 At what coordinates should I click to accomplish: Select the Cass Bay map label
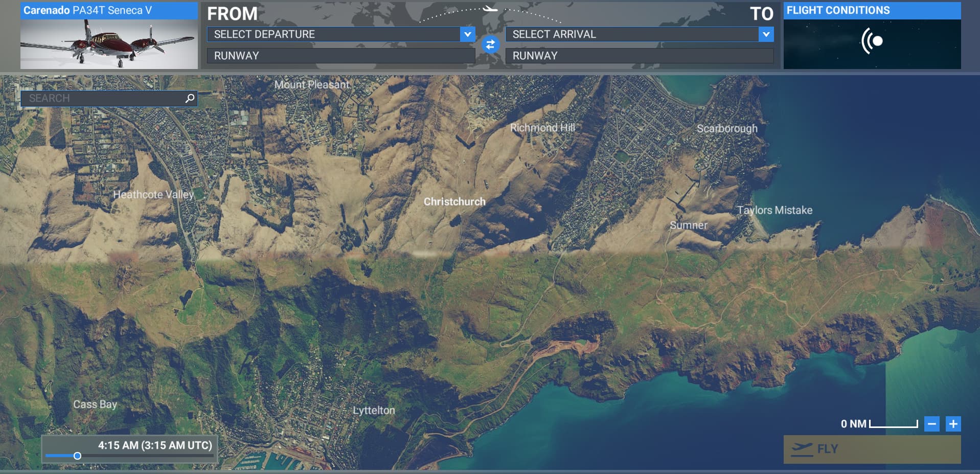pyautogui.click(x=95, y=404)
